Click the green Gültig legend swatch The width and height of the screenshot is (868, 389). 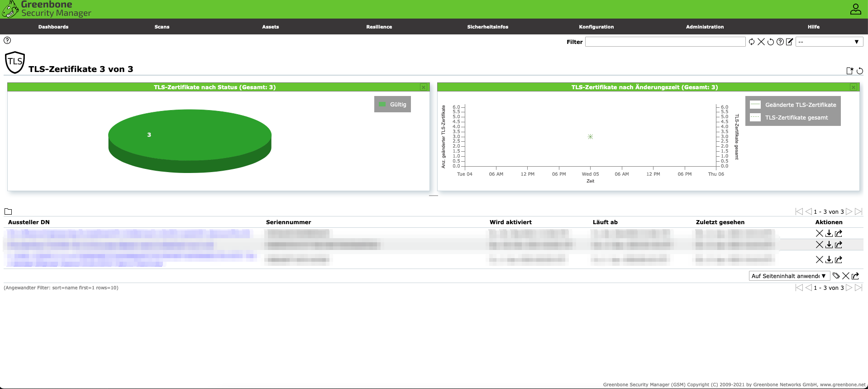382,104
